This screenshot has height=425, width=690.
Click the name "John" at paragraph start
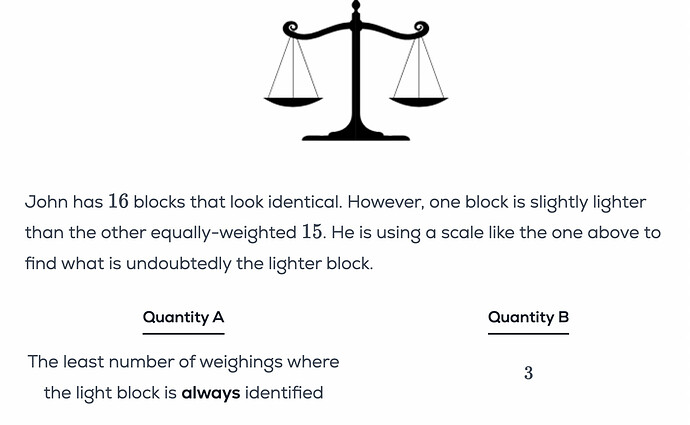click(45, 202)
